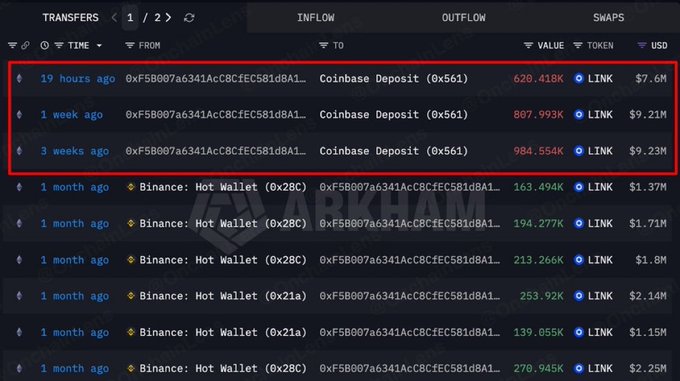Open Binance Hot Wallet (0x21a) on 253.92K row

[x=223, y=296]
